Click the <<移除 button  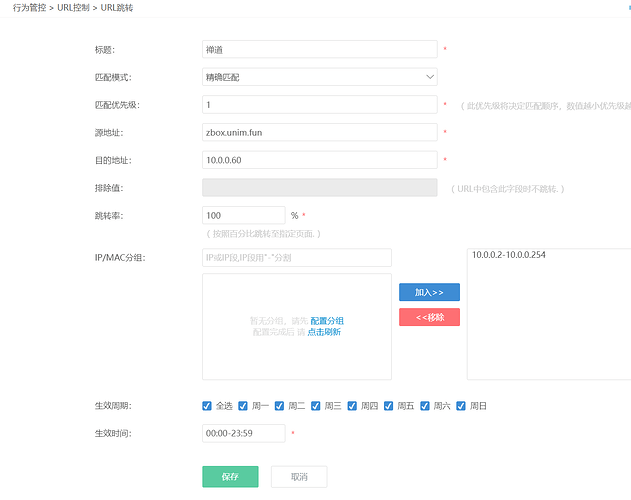[429, 317]
